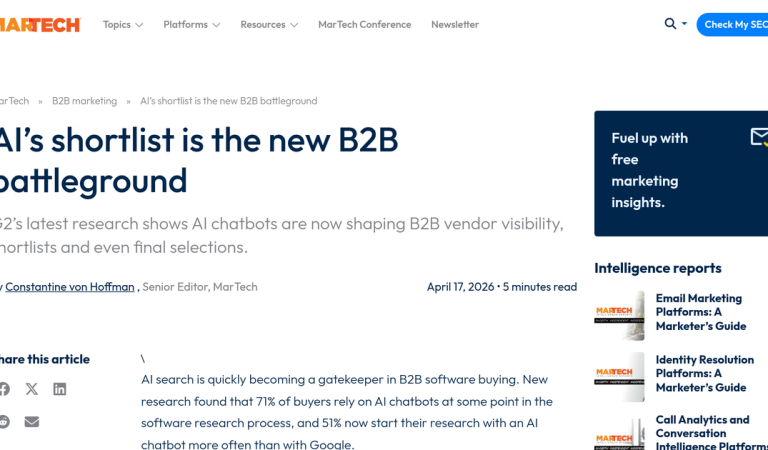Click the breadcrumb 'AI's shortlist is the new B2B battleground'
Viewport: 768px width, 450px height.
[229, 101]
